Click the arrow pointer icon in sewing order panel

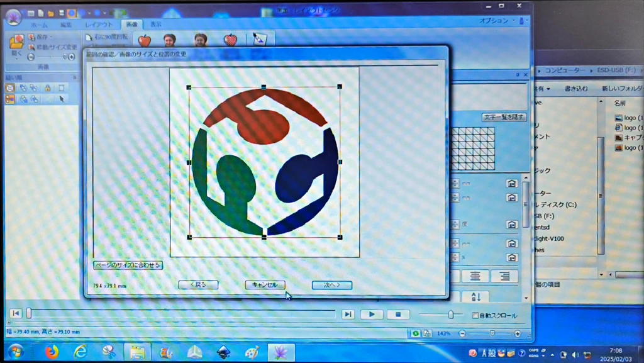(62, 99)
